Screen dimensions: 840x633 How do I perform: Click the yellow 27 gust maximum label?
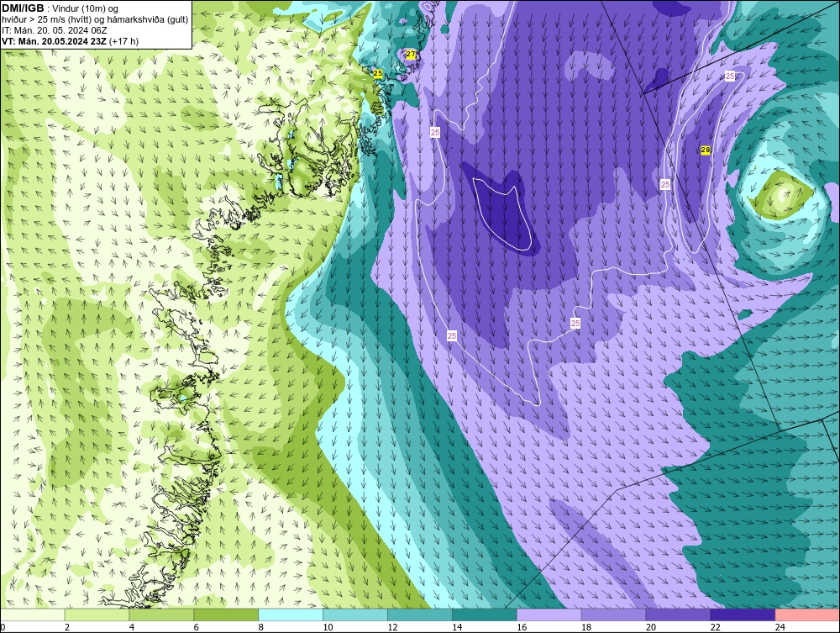(411, 54)
